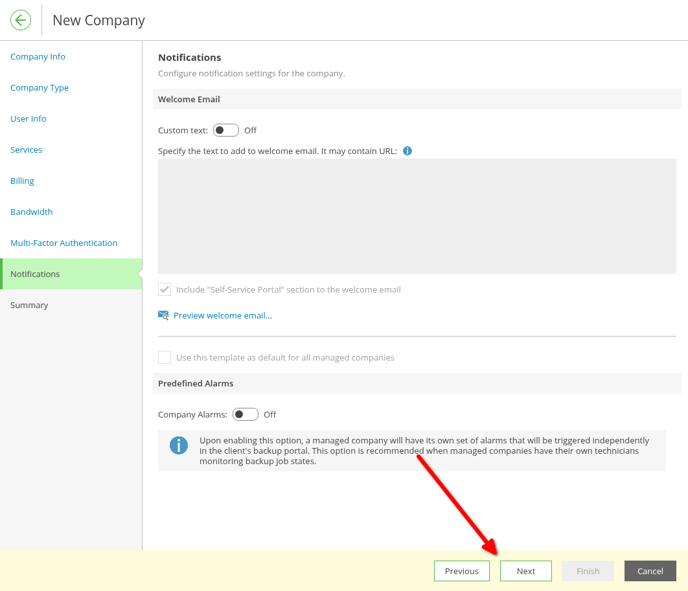The height and width of the screenshot is (591, 688).
Task: Check Use this template as default checkbox
Action: coord(165,358)
